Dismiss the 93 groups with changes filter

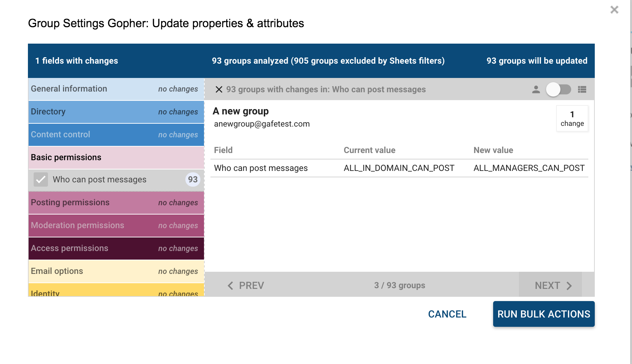pyautogui.click(x=219, y=89)
